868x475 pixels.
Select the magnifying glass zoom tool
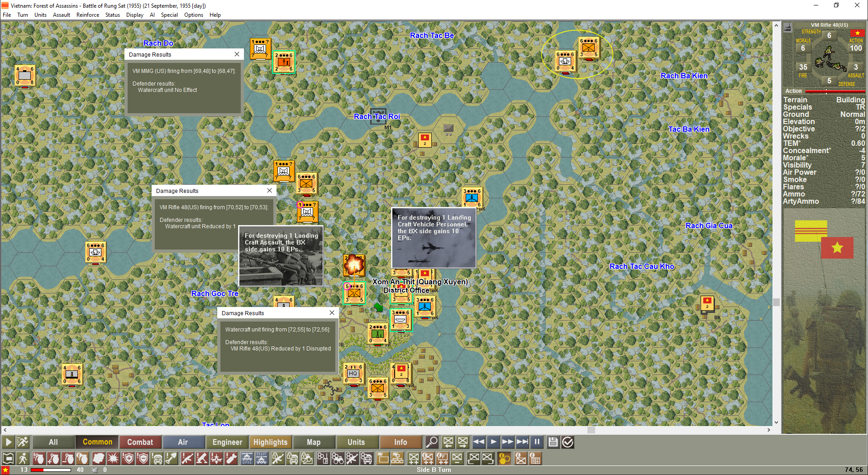pyautogui.click(x=432, y=442)
